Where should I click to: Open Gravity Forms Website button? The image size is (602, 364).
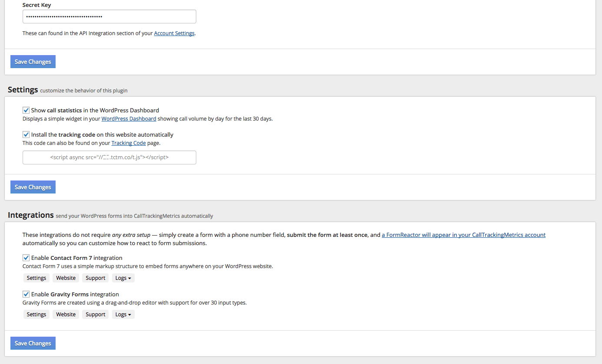(x=66, y=314)
